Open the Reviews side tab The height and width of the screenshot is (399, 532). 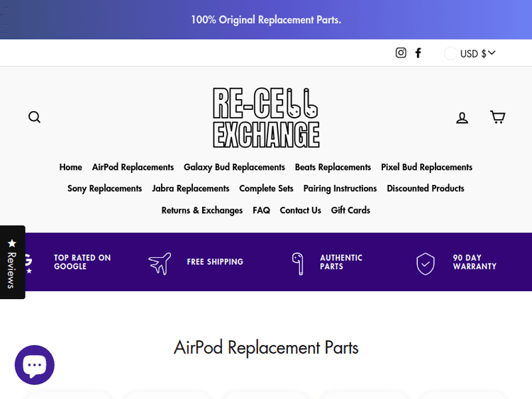pyautogui.click(x=12, y=262)
